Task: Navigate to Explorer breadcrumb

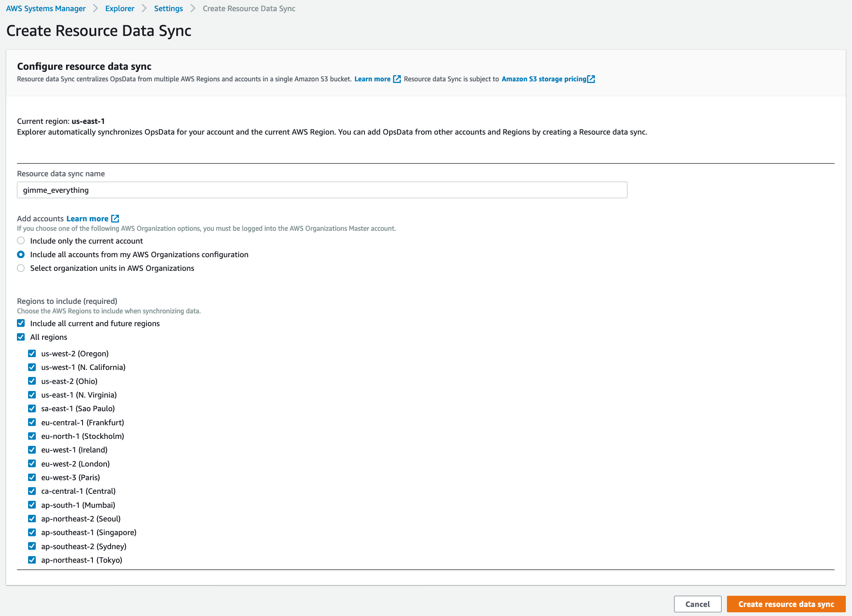Action: tap(120, 8)
